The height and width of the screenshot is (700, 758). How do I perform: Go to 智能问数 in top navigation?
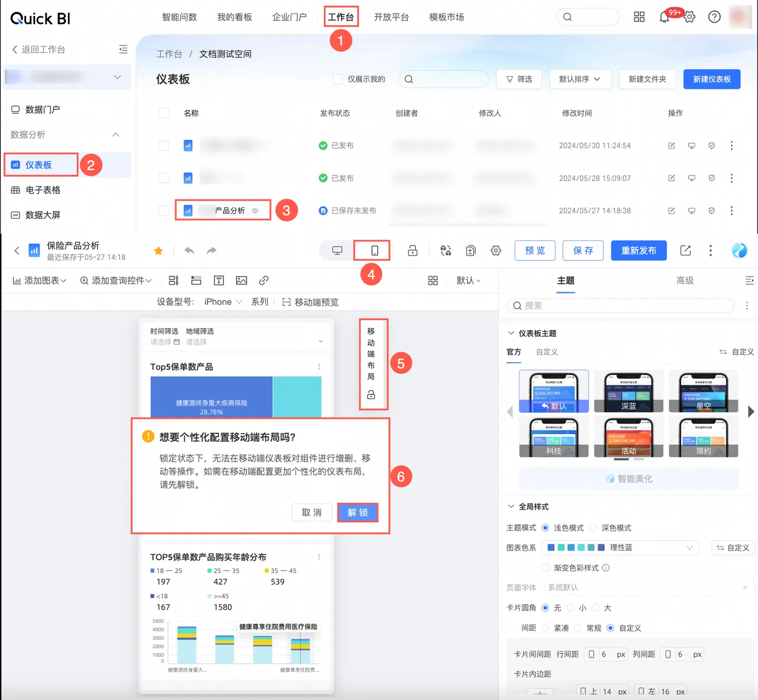pos(180,17)
